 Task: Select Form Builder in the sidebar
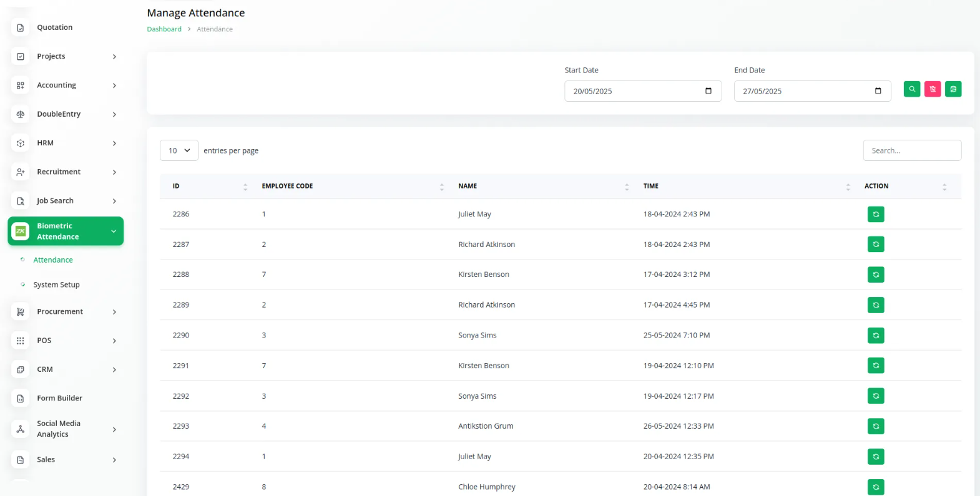(59, 398)
